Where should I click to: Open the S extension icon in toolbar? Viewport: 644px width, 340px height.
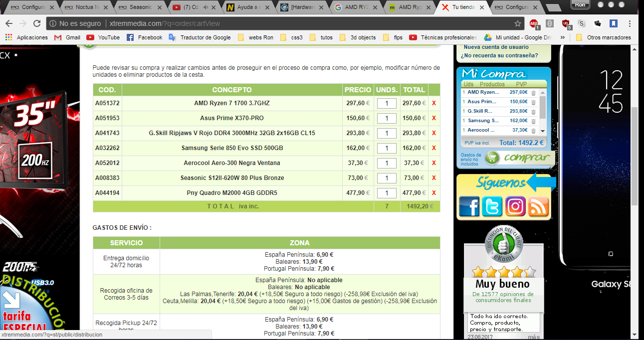tap(582, 23)
